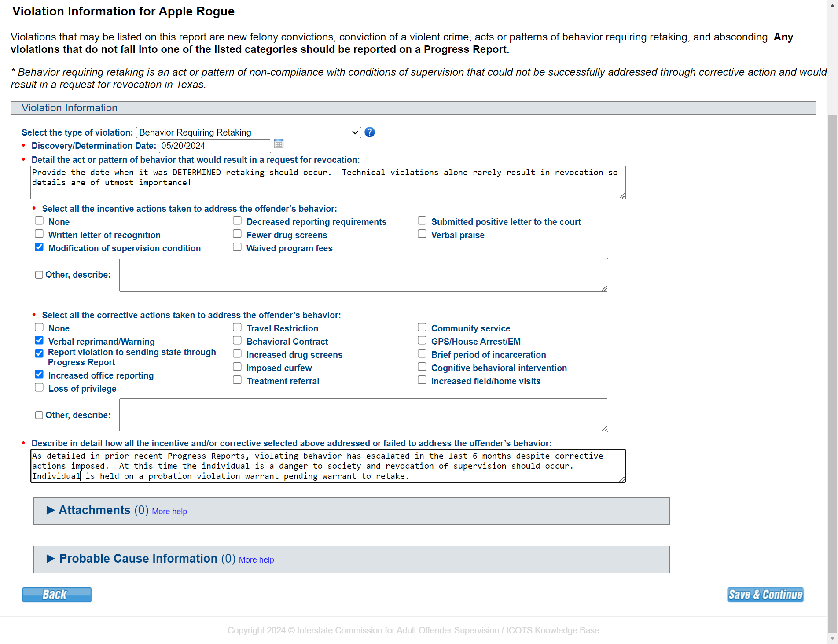Image resolution: width=838 pixels, height=644 pixels.
Task: Click the incentive Other description box
Action: 364,275
